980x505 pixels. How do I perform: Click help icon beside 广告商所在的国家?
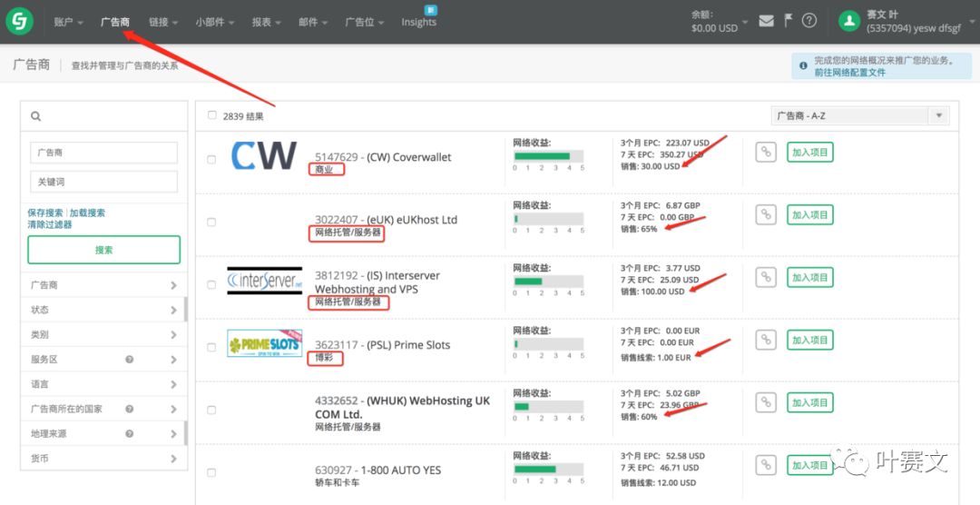(130, 409)
